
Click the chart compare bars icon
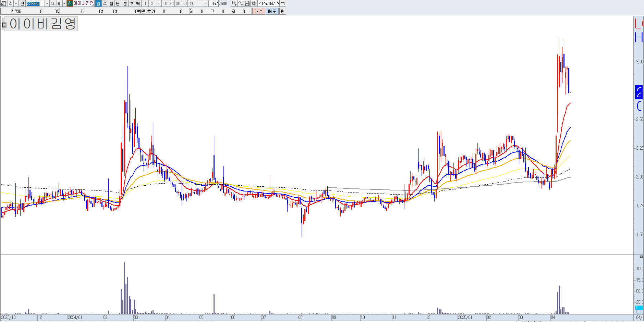click(234, 3)
